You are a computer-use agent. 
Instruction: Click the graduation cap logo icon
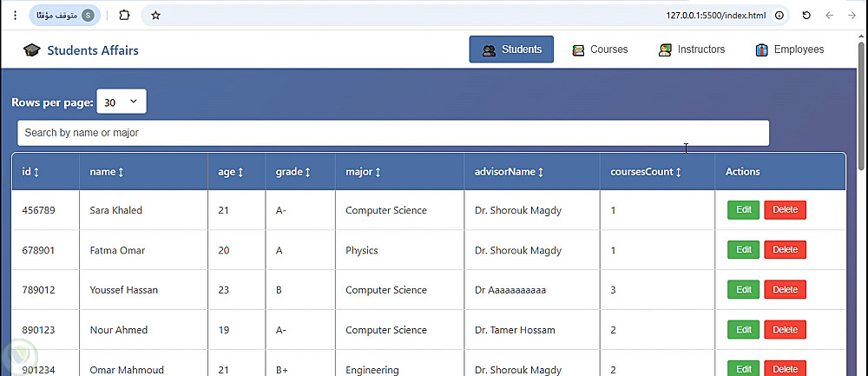click(32, 50)
